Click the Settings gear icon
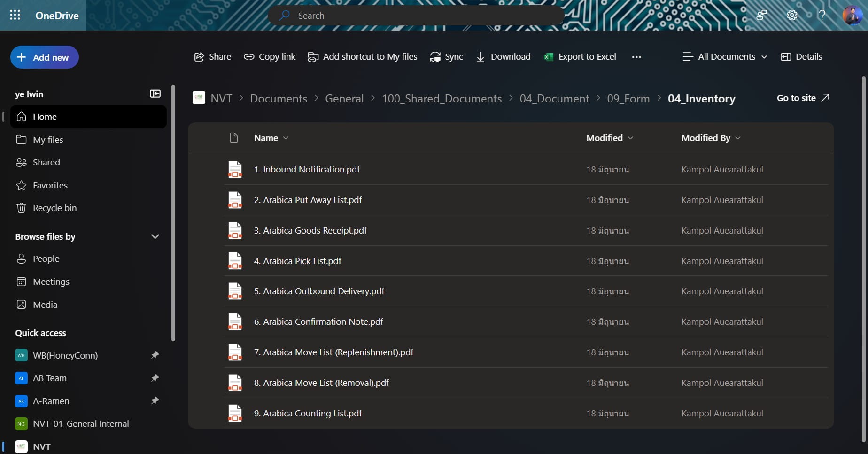868x454 pixels. [792, 16]
